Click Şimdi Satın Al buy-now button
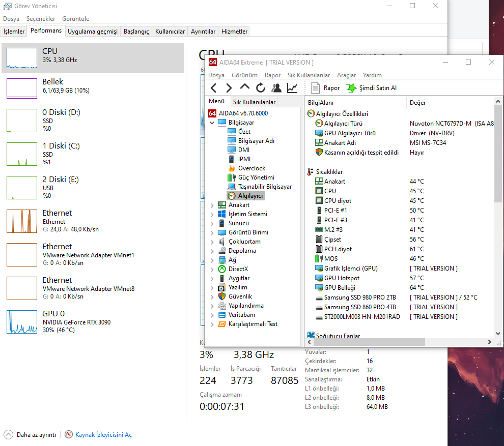Image resolution: width=504 pixels, height=446 pixels. point(372,88)
